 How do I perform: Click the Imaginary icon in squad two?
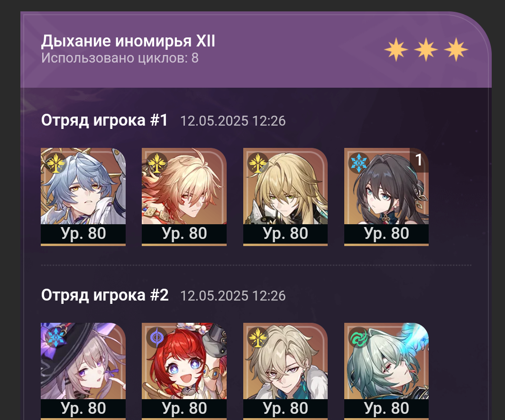[258, 338]
